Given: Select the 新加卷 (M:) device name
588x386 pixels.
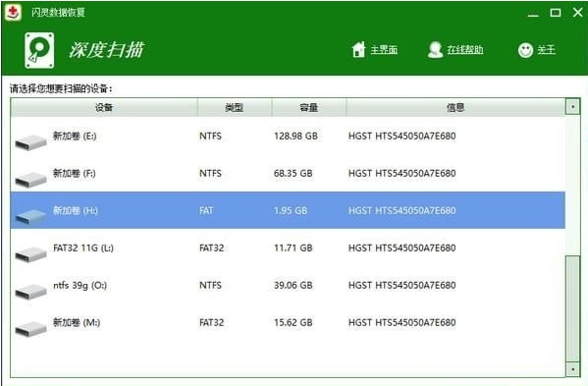Looking at the screenshot, I should (77, 322).
